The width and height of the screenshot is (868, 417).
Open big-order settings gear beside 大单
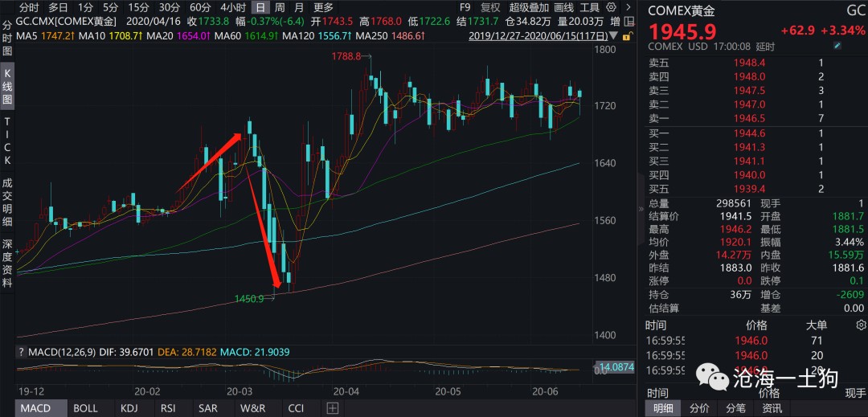[860, 325]
